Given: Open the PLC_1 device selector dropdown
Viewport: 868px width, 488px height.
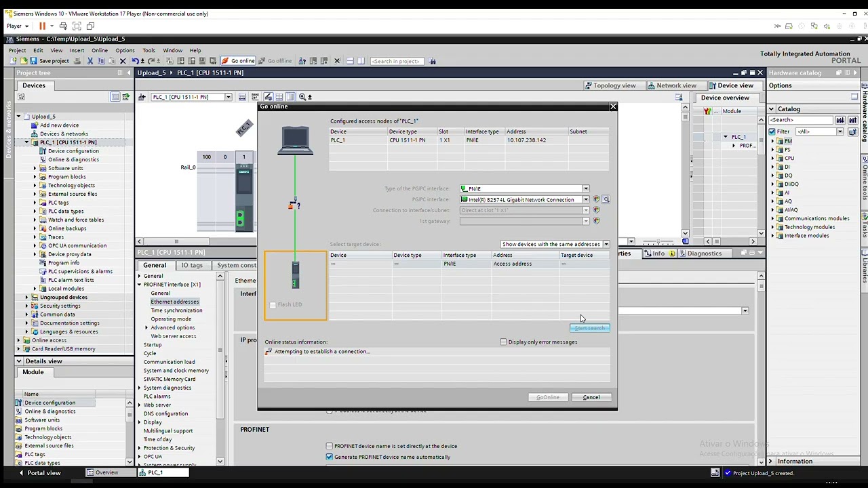Looking at the screenshot, I should click(229, 97).
